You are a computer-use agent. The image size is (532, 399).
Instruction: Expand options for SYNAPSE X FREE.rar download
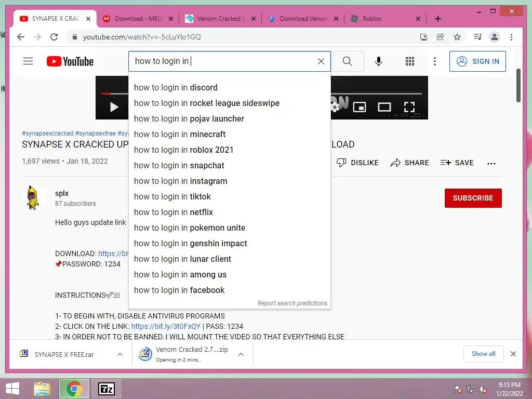[120, 354]
